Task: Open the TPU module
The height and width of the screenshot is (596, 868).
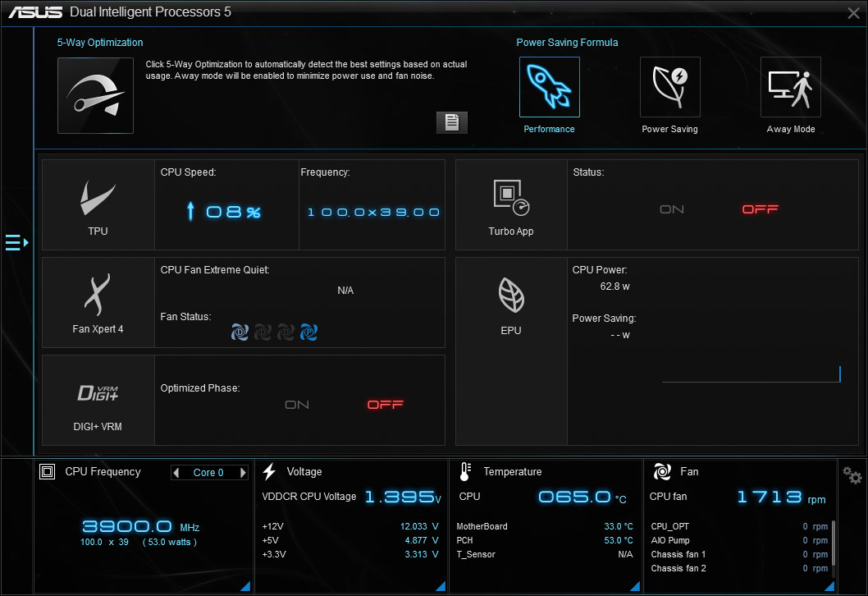Action: [98, 205]
